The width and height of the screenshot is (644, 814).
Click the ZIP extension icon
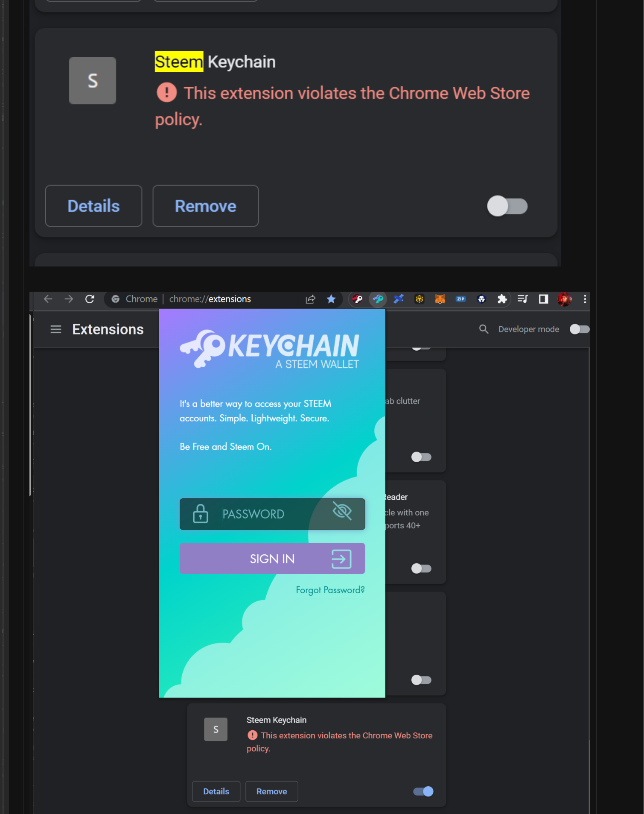[x=461, y=299]
